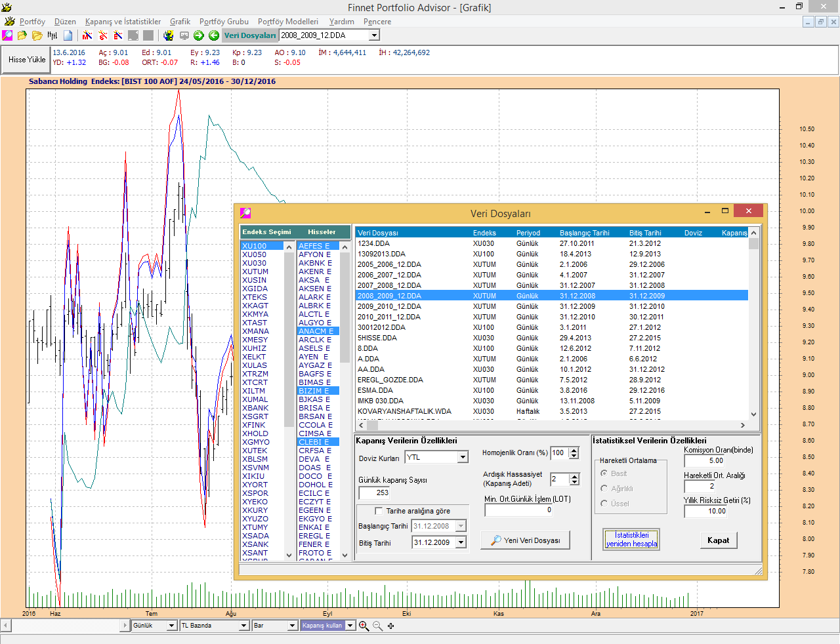Click the blank document toolbar icon

point(68,35)
